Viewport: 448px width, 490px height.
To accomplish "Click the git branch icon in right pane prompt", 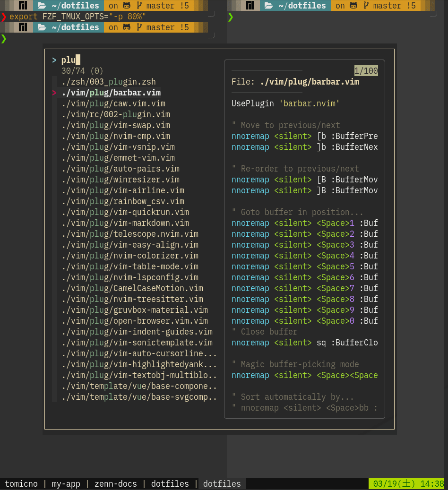I will tap(366, 5).
